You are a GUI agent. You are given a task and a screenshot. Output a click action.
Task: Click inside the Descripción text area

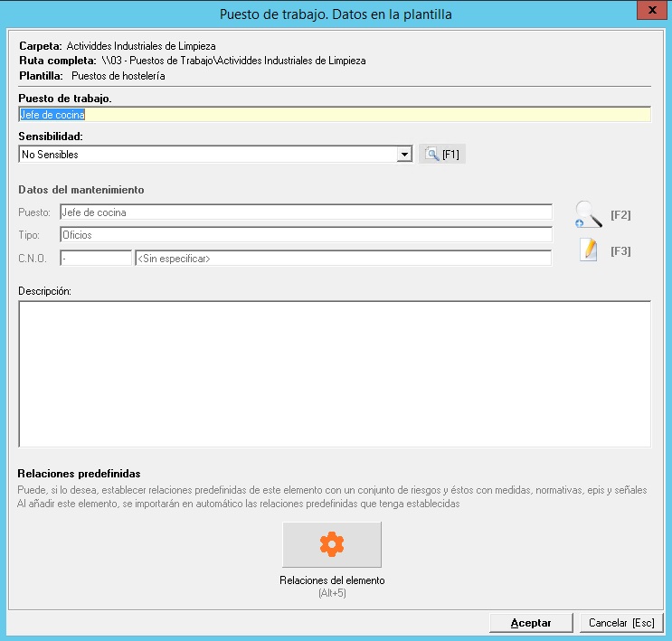[334, 373]
